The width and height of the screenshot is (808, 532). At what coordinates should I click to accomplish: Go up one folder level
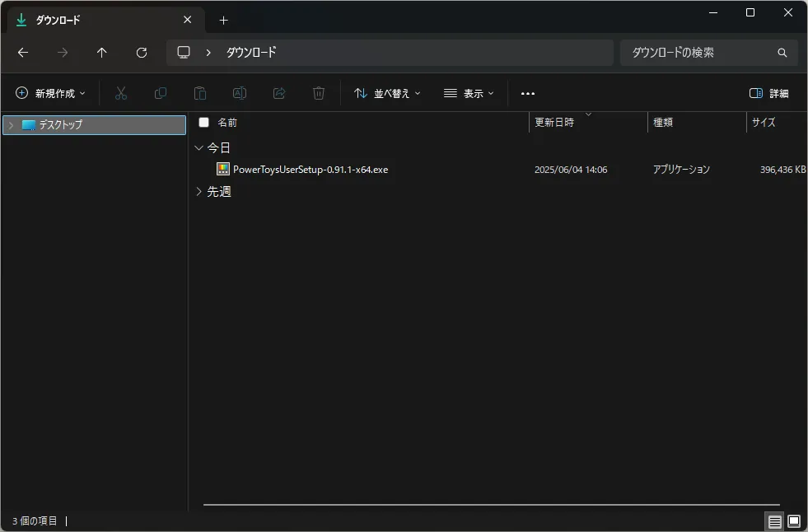click(x=102, y=53)
